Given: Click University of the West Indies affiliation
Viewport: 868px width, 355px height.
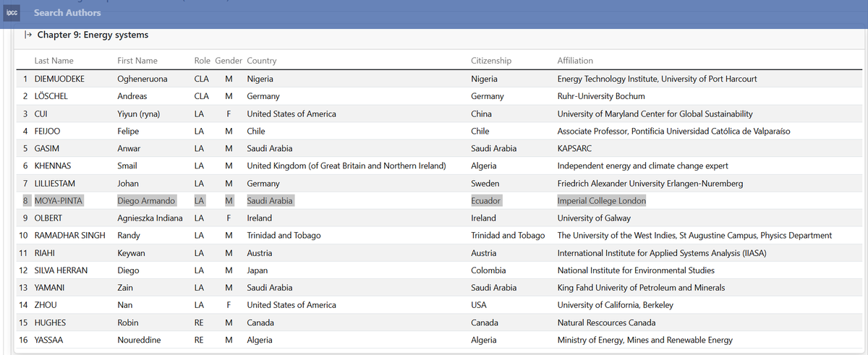Looking at the screenshot, I should tap(694, 235).
